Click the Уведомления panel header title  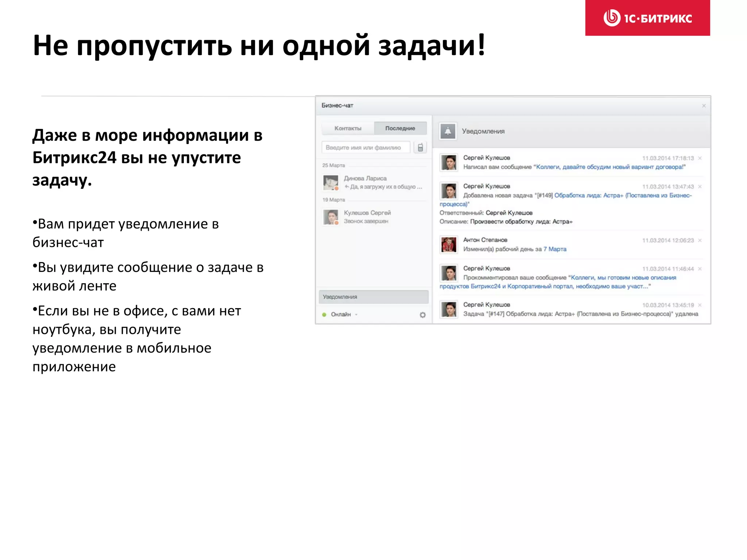click(483, 131)
